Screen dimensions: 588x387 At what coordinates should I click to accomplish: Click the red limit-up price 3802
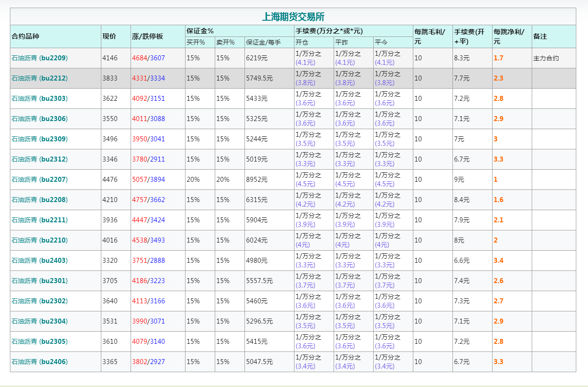click(140, 362)
